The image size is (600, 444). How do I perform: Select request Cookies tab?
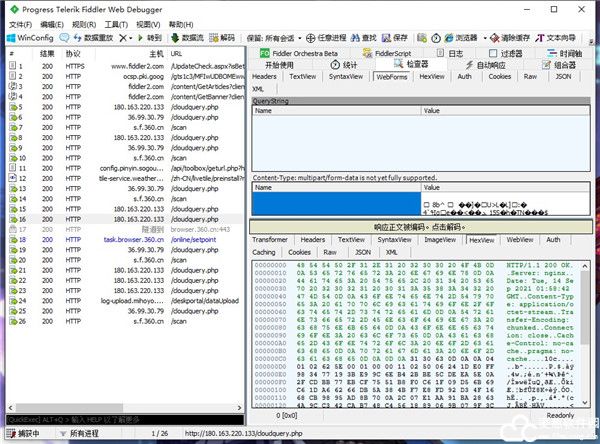point(500,77)
